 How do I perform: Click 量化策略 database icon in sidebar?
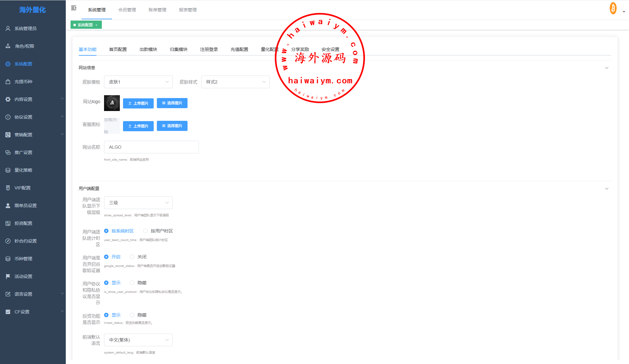pyautogui.click(x=8, y=170)
